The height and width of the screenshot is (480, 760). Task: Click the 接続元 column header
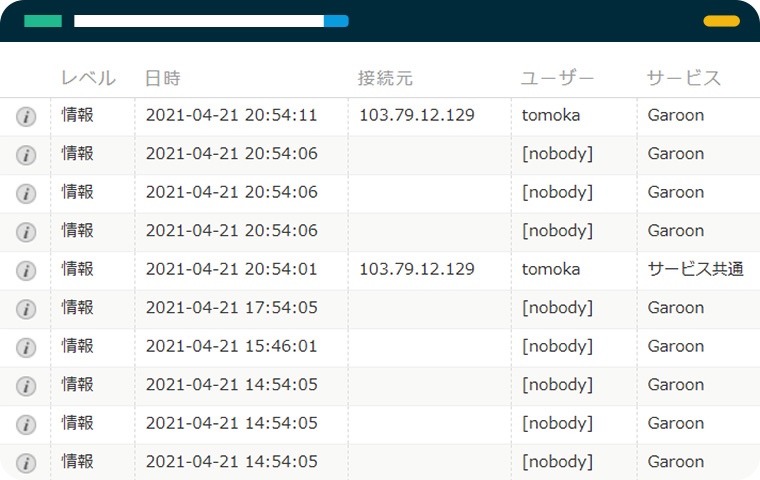click(385, 78)
